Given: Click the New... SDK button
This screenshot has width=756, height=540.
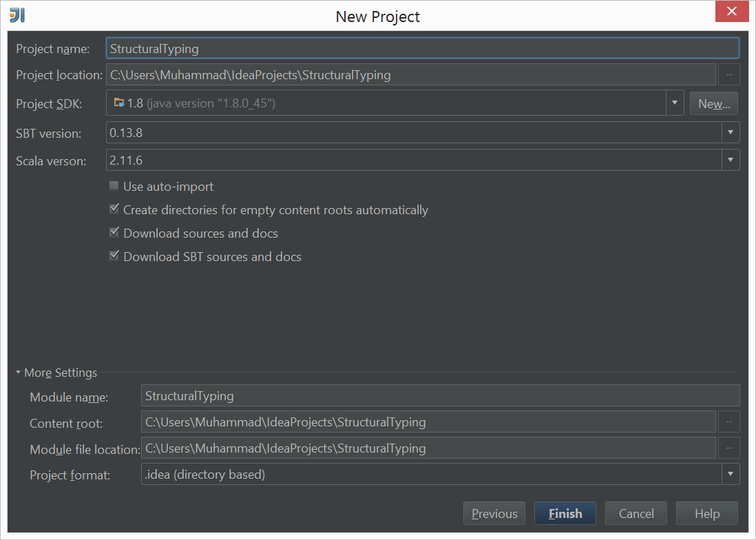Looking at the screenshot, I should [x=713, y=103].
